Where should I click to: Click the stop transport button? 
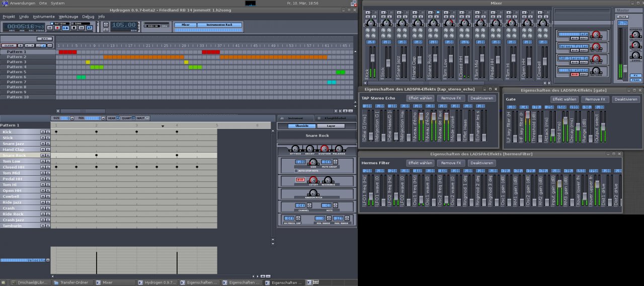[x=74, y=28]
